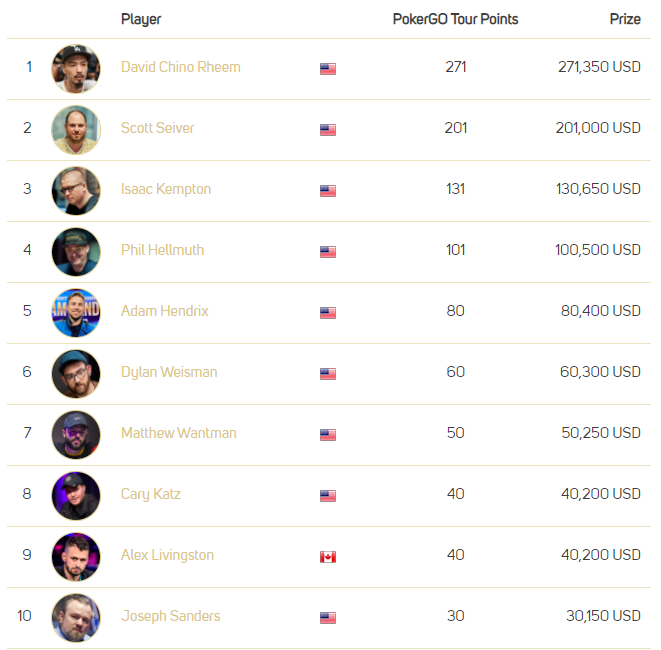The width and height of the screenshot is (661, 650).
Task: Click the US flag in Phil Hellmuth's row
Action: pos(328,251)
